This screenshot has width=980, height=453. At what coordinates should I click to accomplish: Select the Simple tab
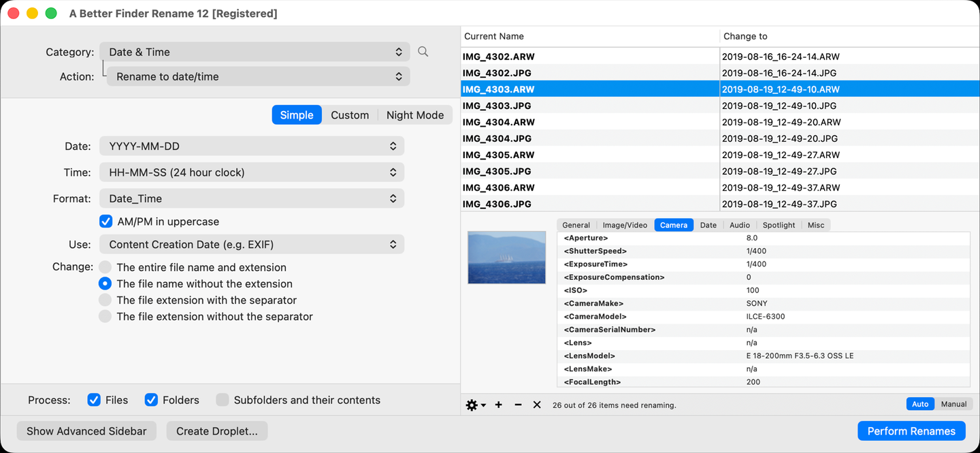[x=297, y=114]
